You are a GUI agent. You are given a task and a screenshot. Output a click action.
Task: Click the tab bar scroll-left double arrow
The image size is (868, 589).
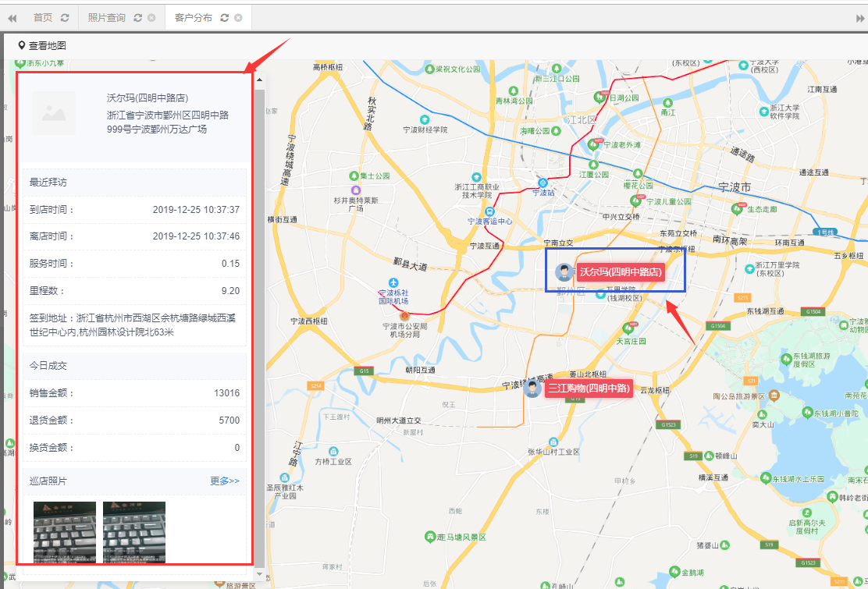(x=12, y=18)
